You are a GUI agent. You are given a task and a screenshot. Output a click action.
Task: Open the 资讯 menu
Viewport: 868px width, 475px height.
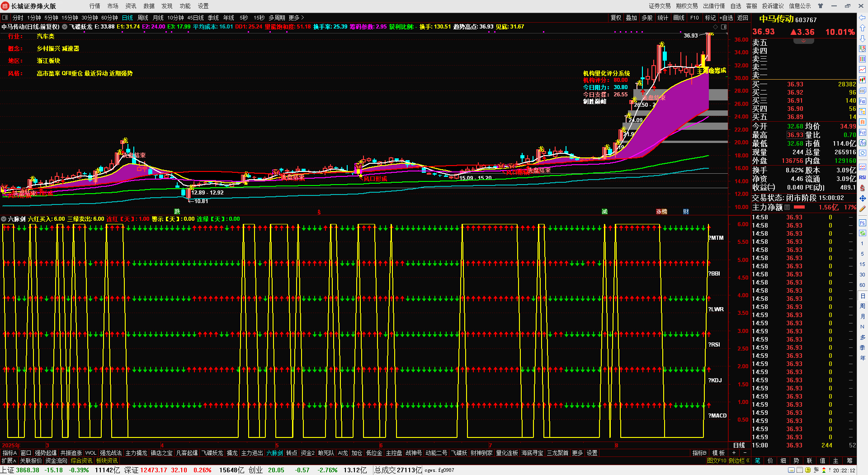coord(131,6)
